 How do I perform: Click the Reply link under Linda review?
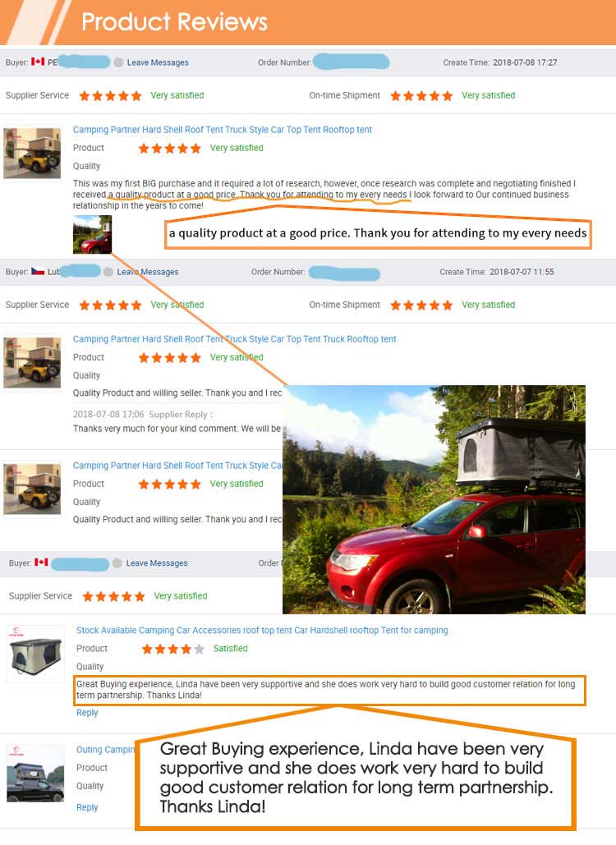point(87,713)
